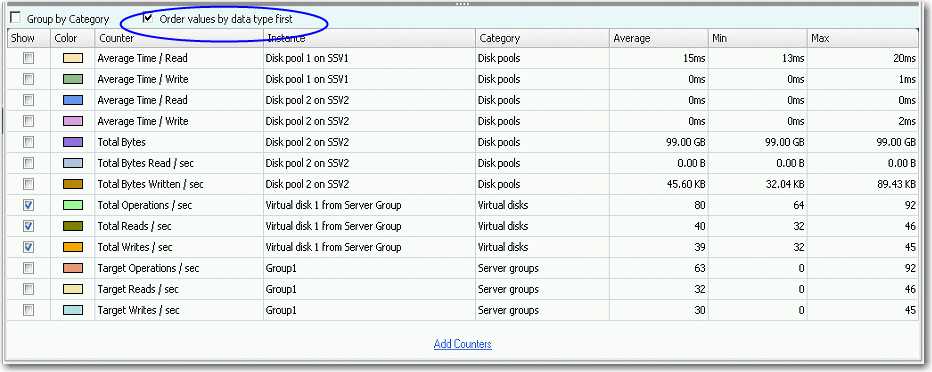Click the 13ms minimum value
932x372 pixels.
pyautogui.click(x=793, y=58)
